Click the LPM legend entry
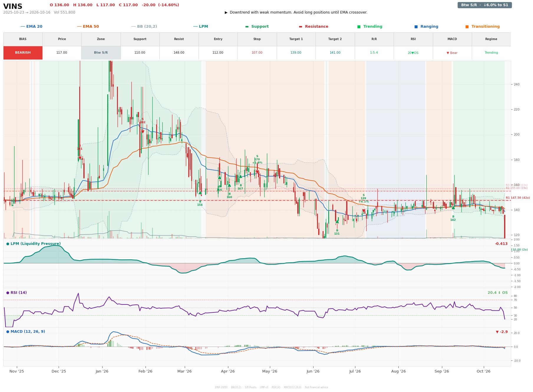This screenshot has width=533, height=392. pos(200,27)
